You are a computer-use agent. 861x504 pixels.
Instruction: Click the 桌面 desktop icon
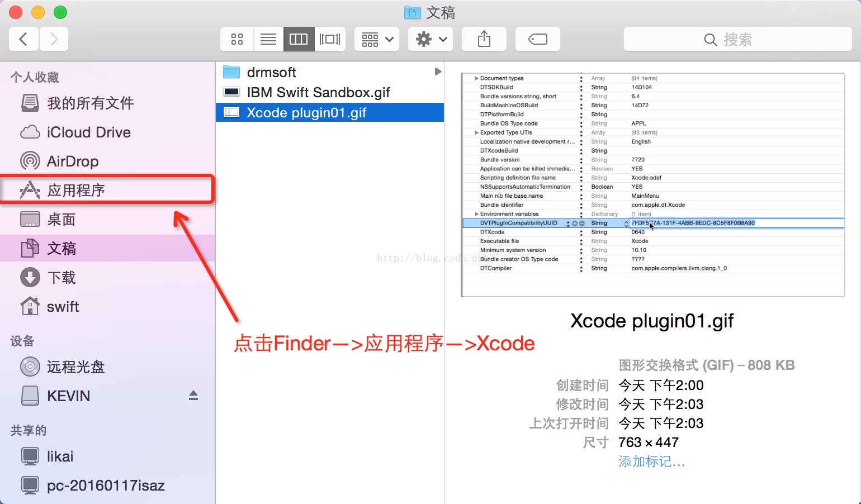click(x=30, y=219)
